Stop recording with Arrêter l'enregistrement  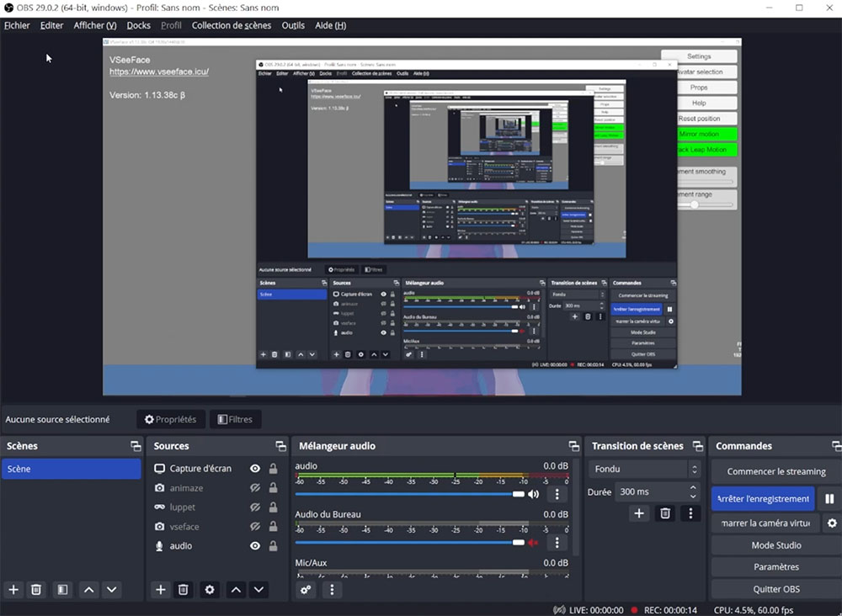pyautogui.click(x=763, y=498)
